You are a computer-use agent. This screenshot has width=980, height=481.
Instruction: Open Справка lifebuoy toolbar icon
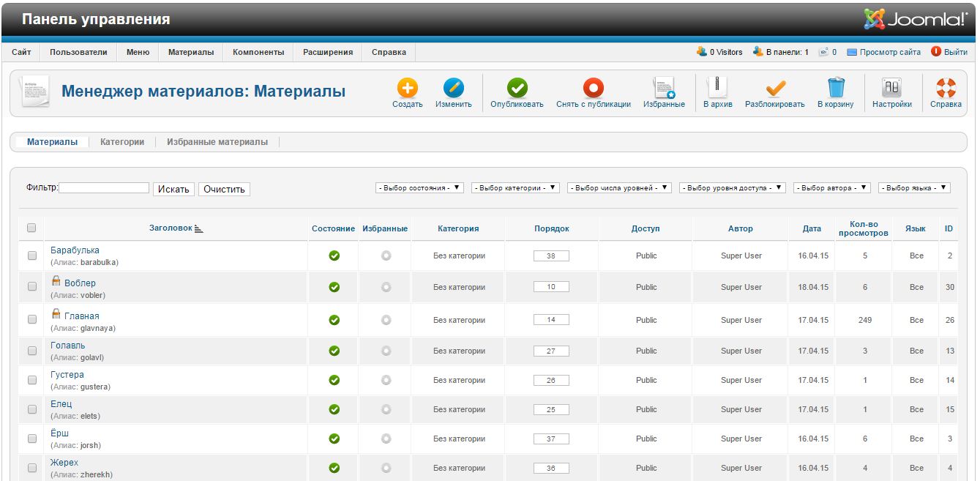pos(946,89)
